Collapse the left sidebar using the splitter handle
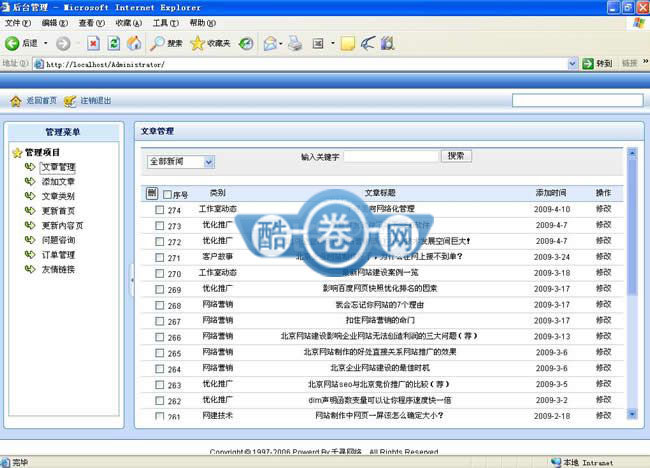This screenshot has width=650, height=468. [x=132, y=280]
